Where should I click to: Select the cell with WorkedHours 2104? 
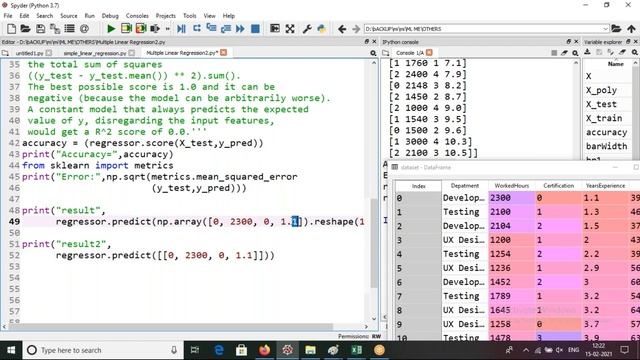[x=512, y=226]
